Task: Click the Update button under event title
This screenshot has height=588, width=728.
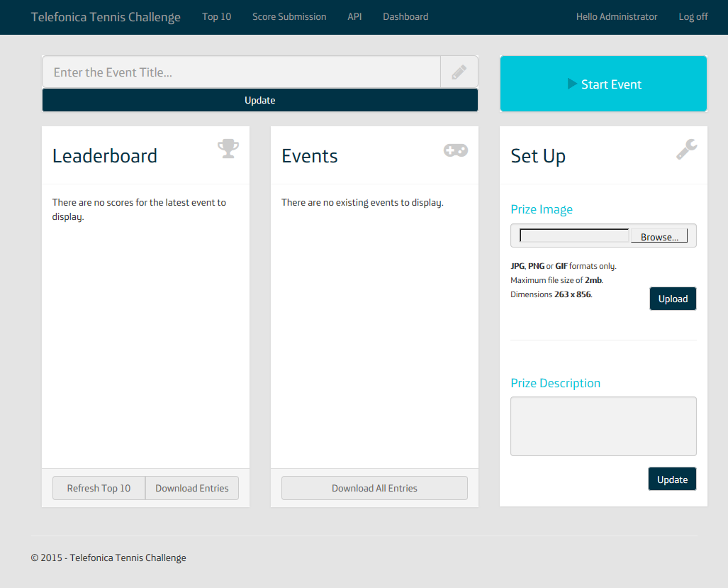Action: click(259, 100)
